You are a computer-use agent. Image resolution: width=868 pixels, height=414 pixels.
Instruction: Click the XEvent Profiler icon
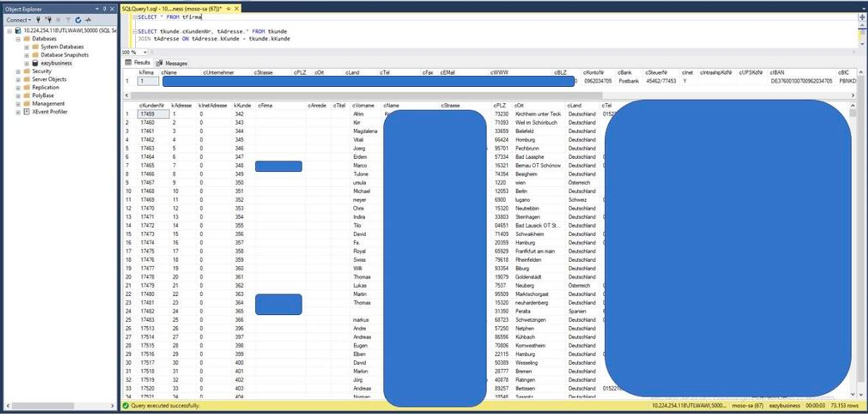point(27,112)
